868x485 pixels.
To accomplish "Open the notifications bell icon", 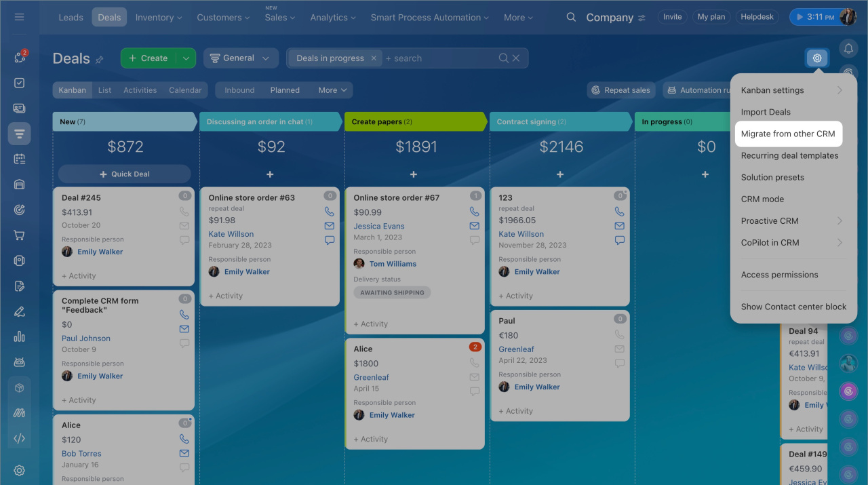I will (848, 49).
